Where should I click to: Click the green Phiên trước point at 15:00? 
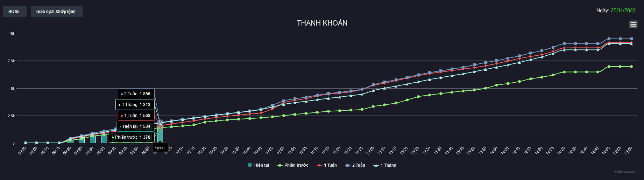[x=631, y=67]
